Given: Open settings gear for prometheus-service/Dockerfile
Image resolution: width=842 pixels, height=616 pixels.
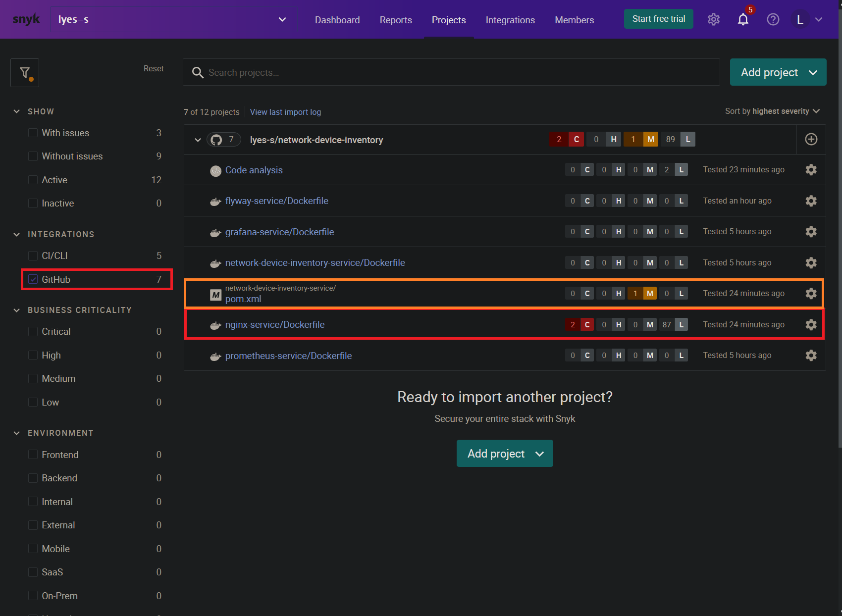Looking at the screenshot, I should [811, 355].
